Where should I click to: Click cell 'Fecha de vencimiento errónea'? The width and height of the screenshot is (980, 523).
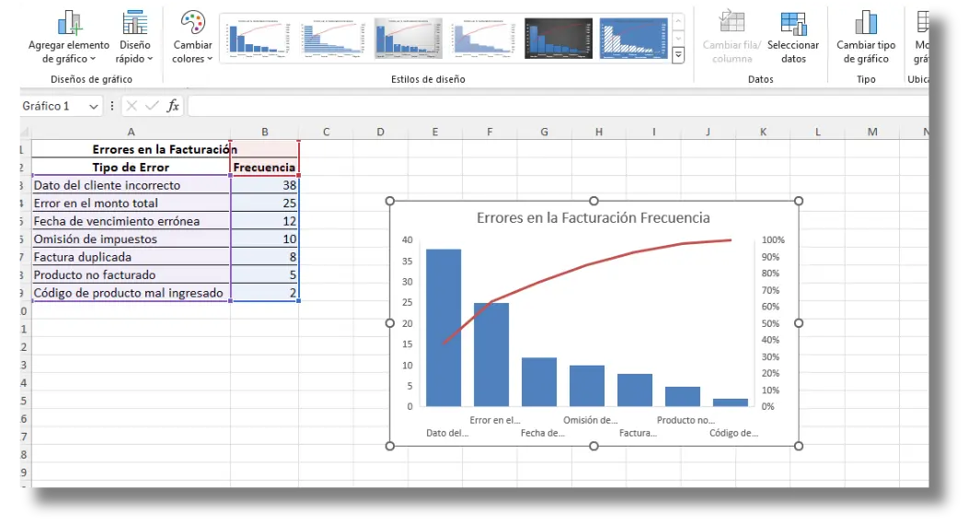[x=131, y=221]
